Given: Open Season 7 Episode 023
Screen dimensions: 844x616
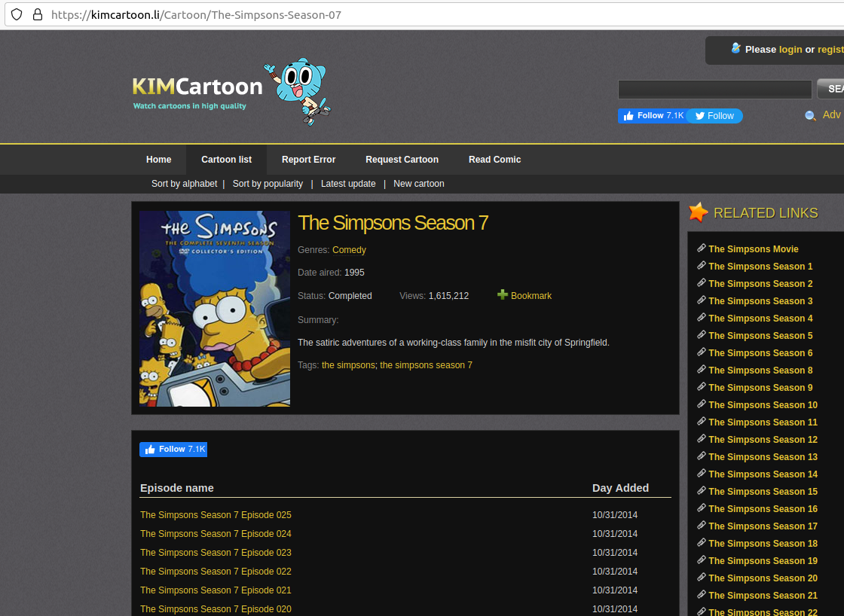Looking at the screenshot, I should pyautogui.click(x=216, y=553).
